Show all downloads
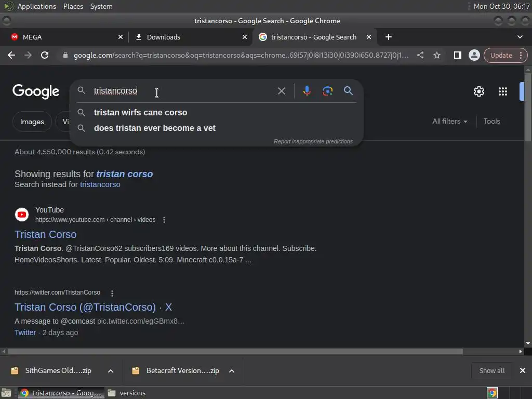Image resolution: width=532 pixels, height=399 pixels. [x=491, y=370]
